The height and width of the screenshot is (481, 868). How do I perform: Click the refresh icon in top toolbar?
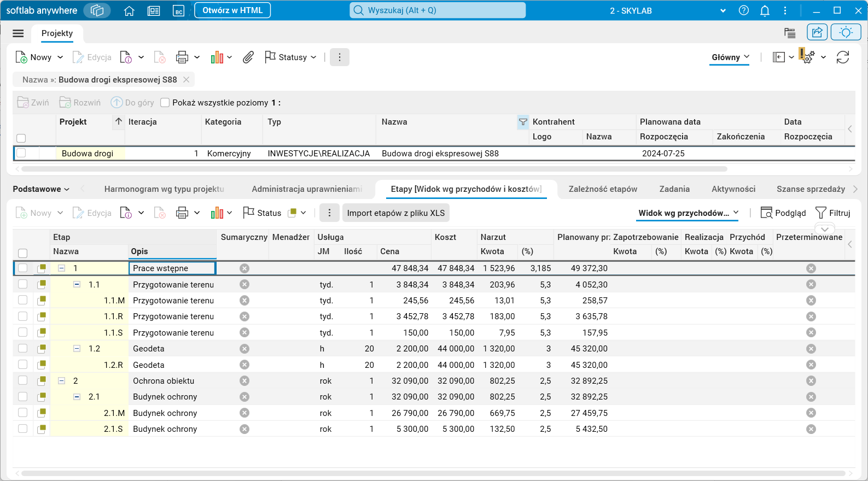click(x=842, y=57)
